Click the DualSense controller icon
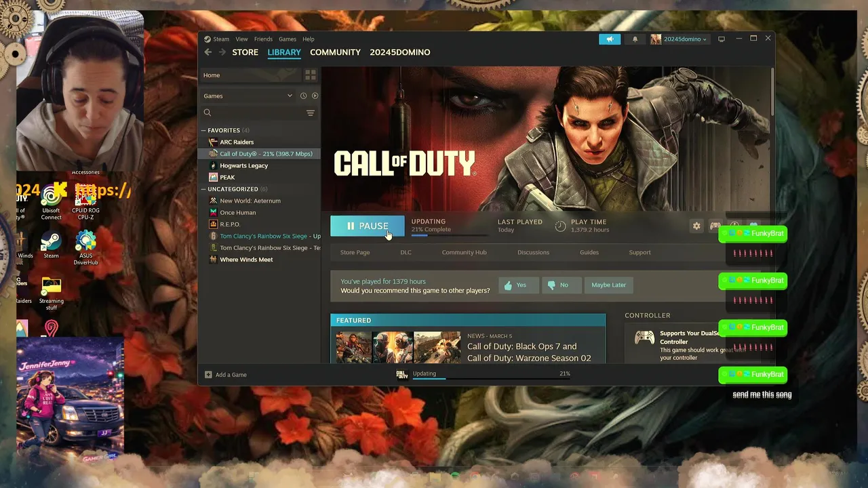868x488 pixels. click(x=644, y=338)
